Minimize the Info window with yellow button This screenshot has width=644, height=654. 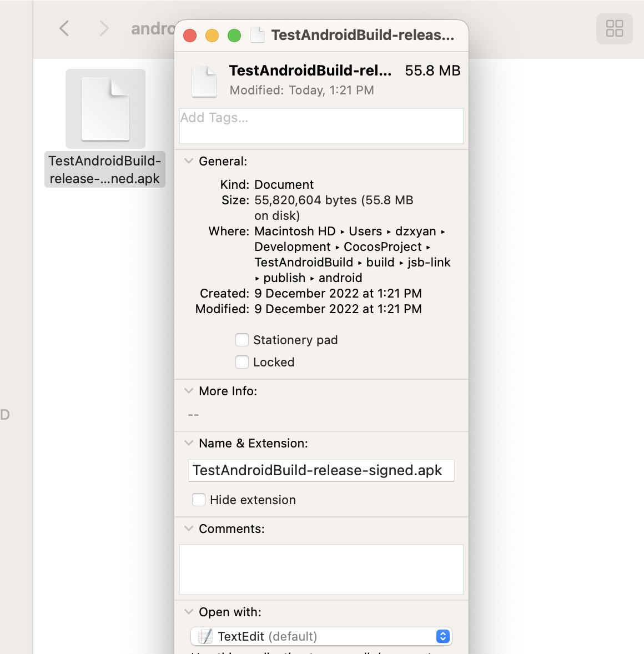coord(212,36)
